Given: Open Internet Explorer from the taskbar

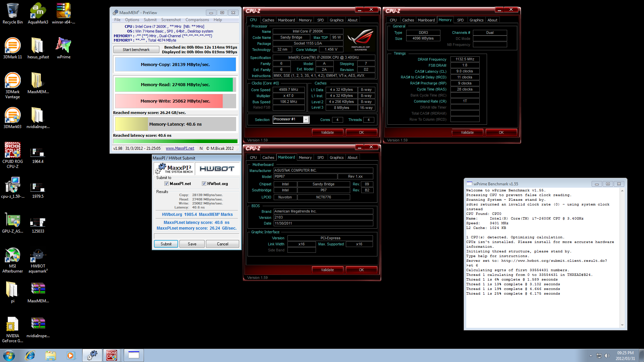Looking at the screenshot, I should tap(30, 355).
